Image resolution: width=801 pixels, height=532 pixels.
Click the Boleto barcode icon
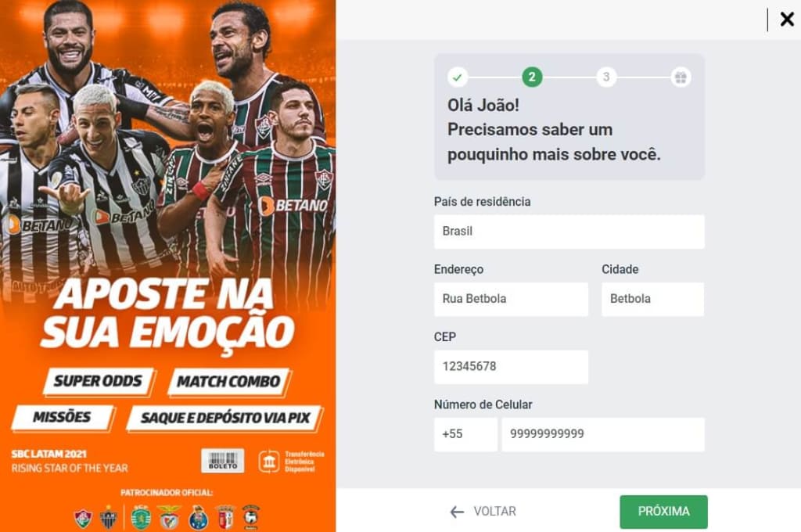click(223, 461)
